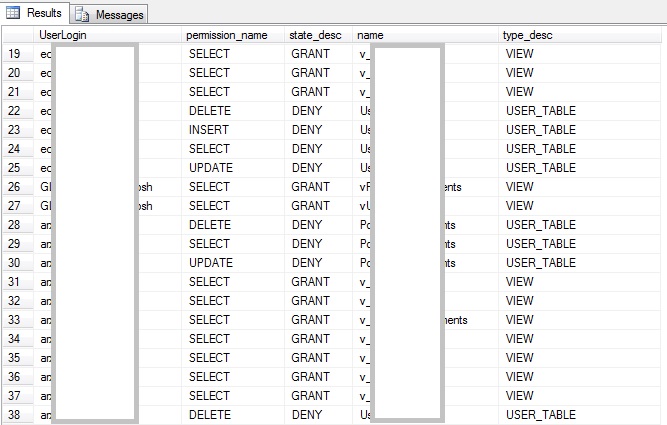Click SELECT permission in row 37
The height and width of the screenshot is (425, 667).
pyautogui.click(x=209, y=396)
